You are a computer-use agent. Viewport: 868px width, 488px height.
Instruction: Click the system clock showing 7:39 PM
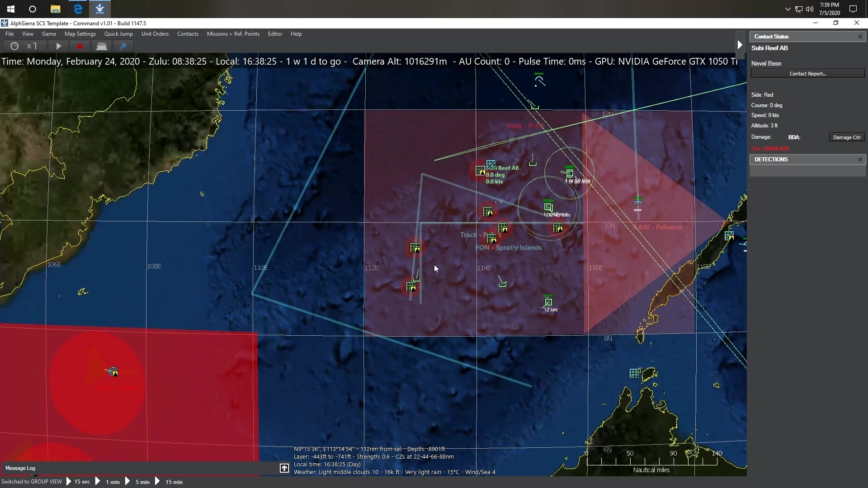pos(830,9)
